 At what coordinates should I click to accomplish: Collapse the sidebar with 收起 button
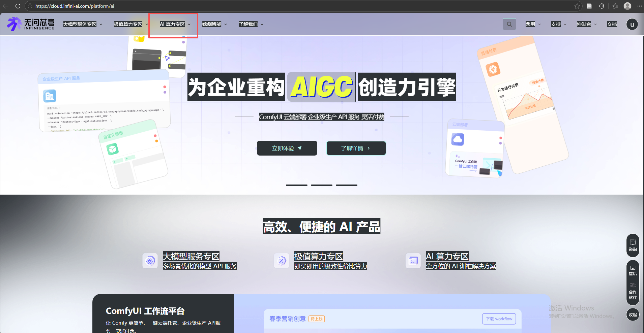click(x=633, y=314)
